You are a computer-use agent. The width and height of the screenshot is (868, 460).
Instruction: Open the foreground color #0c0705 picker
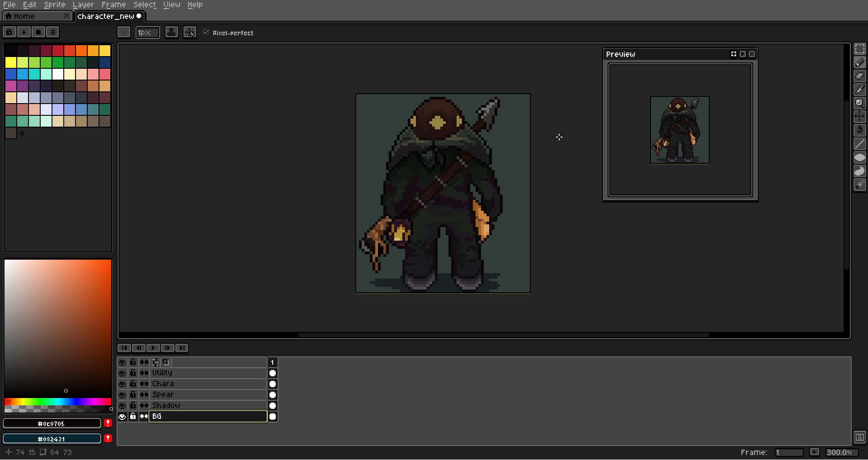pyautogui.click(x=52, y=423)
